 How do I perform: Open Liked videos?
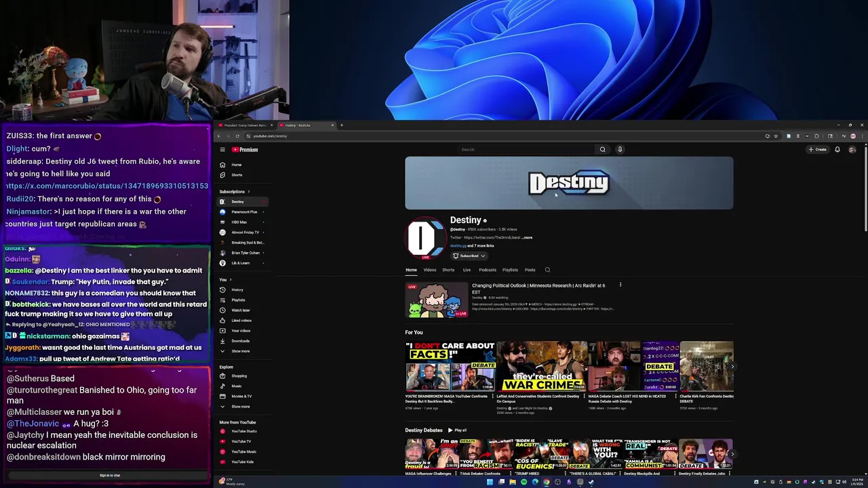point(241,321)
